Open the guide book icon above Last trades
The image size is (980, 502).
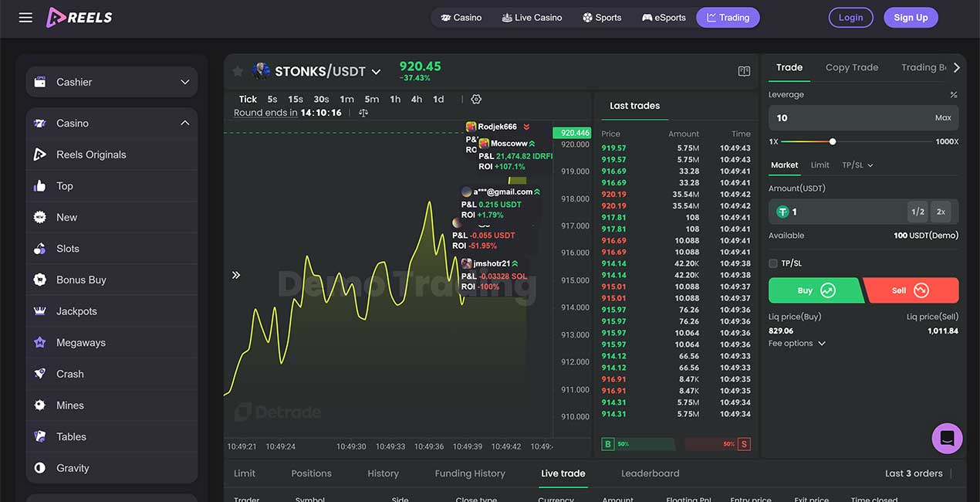pos(744,71)
